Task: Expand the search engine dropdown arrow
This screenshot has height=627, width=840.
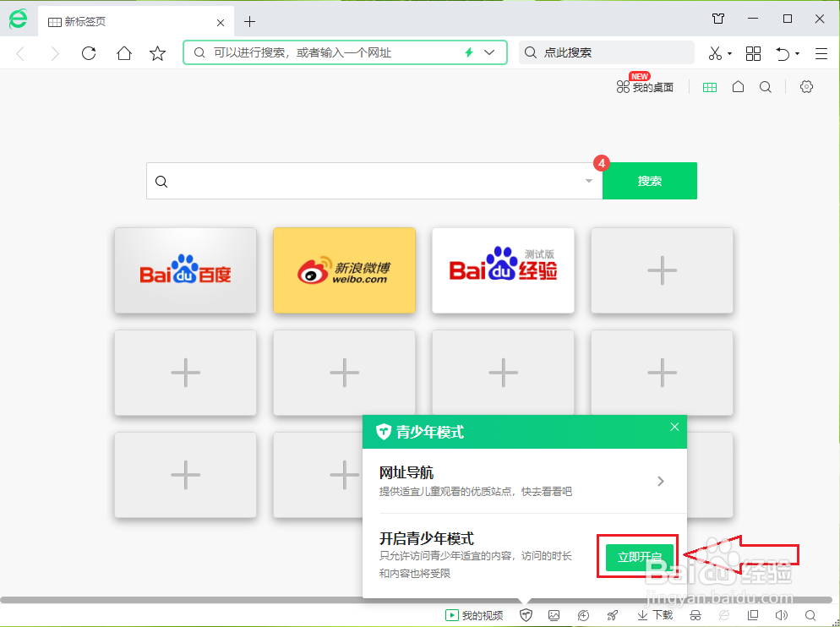Action: (588, 181)
